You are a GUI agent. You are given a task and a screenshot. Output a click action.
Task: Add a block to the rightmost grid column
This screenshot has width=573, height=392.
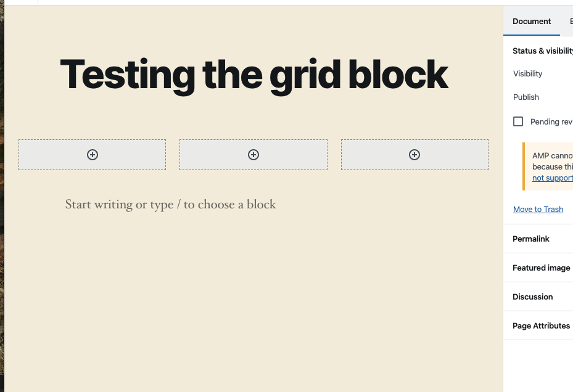coord(414,154)
